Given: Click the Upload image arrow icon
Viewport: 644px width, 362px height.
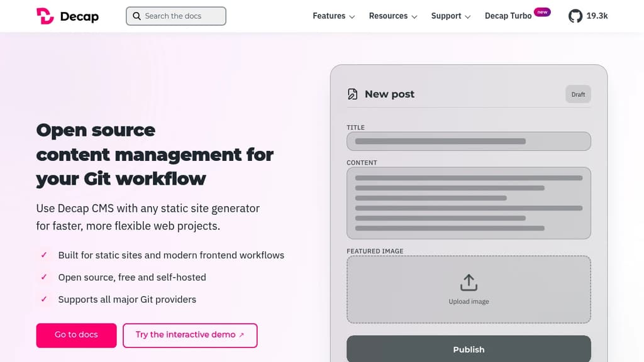Looking at the screenshot, I should [469, 282].
